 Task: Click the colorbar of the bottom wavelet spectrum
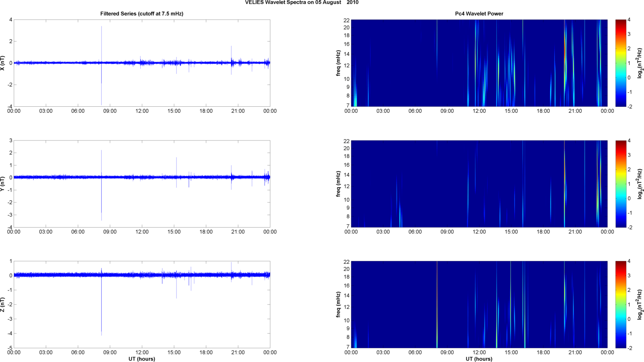tap(621, 305)
